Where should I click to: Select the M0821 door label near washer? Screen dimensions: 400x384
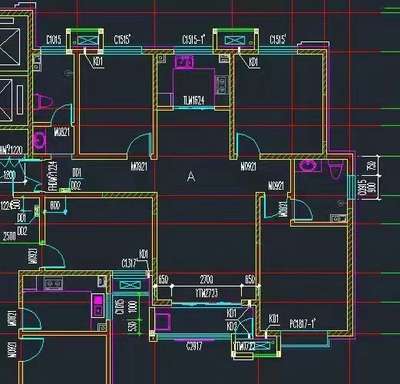pos(62,132)
